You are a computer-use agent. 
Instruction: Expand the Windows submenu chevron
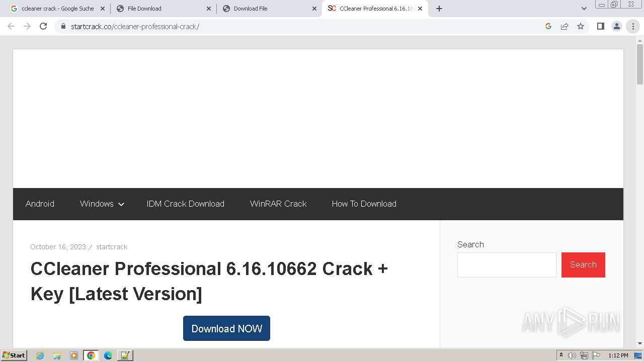pos(121,204)
